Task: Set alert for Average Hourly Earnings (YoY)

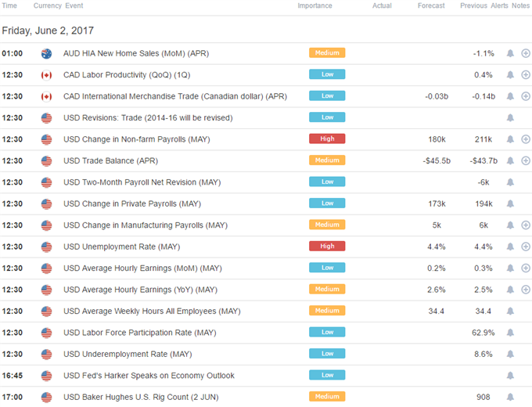Action: point(510,290)
